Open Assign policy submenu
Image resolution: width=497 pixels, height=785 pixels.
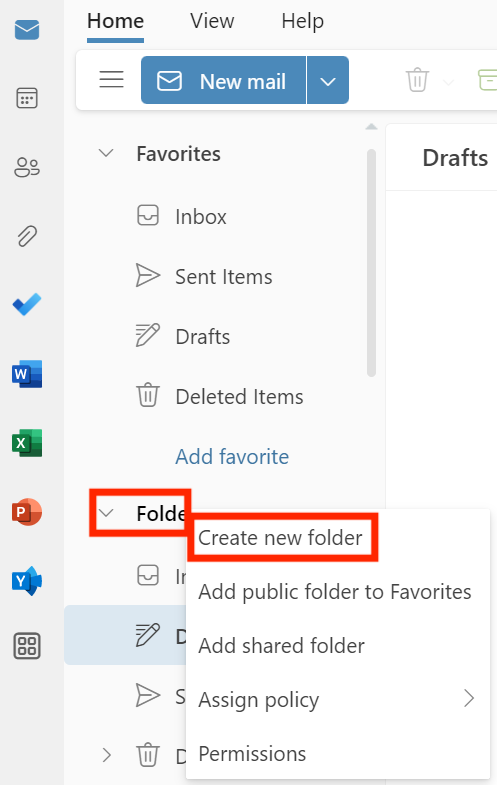pos(337,699)
